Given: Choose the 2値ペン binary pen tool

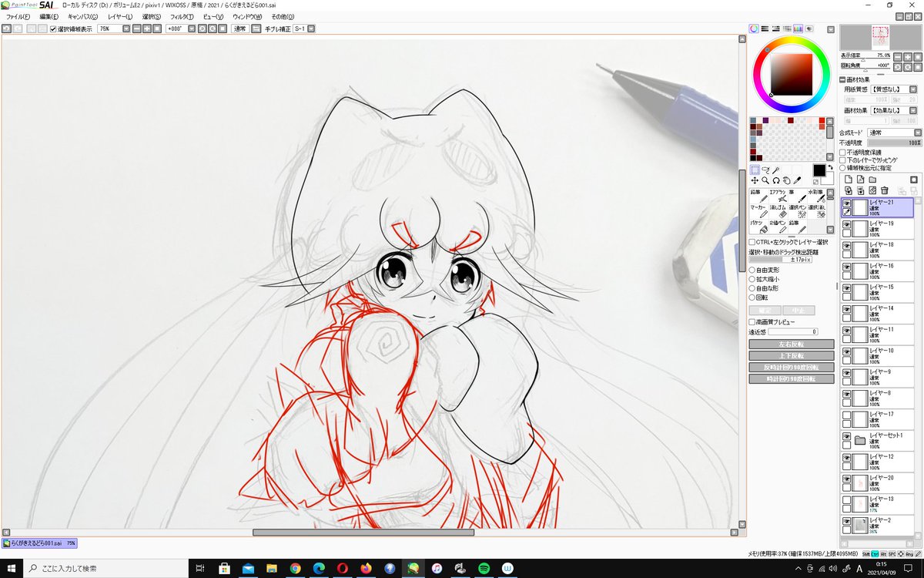Looking at the screenshot, I should [778, 227].
